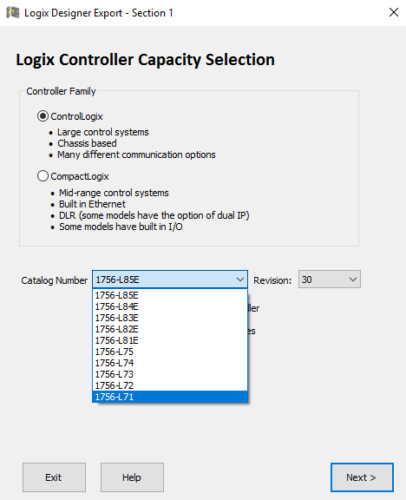Open Help for this dialog
Viewport: 406px width, 500px height.
132,477
